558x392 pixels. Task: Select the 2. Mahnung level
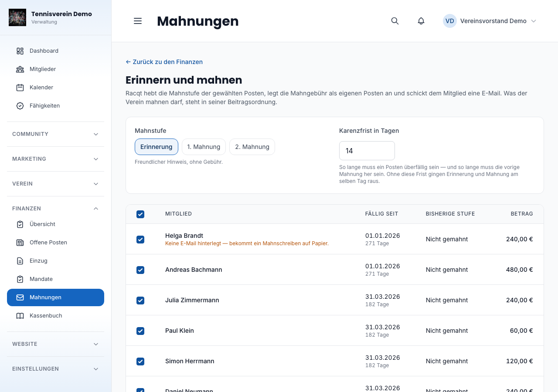pos(252,147)
